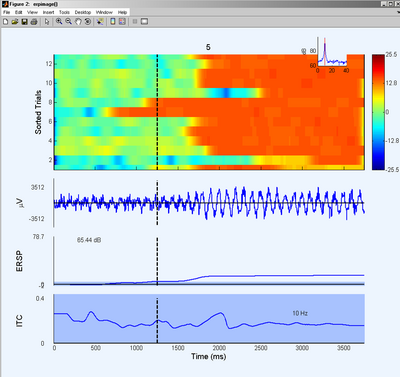Click the 78.7 tick on the ERSP axis
The image size is (400, 377).
[38, 237]
